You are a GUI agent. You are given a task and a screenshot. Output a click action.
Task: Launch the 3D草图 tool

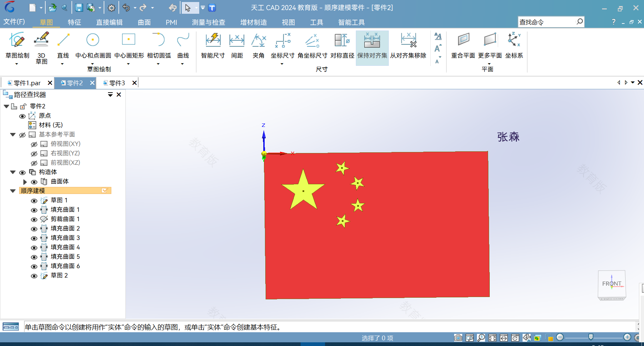41,48
